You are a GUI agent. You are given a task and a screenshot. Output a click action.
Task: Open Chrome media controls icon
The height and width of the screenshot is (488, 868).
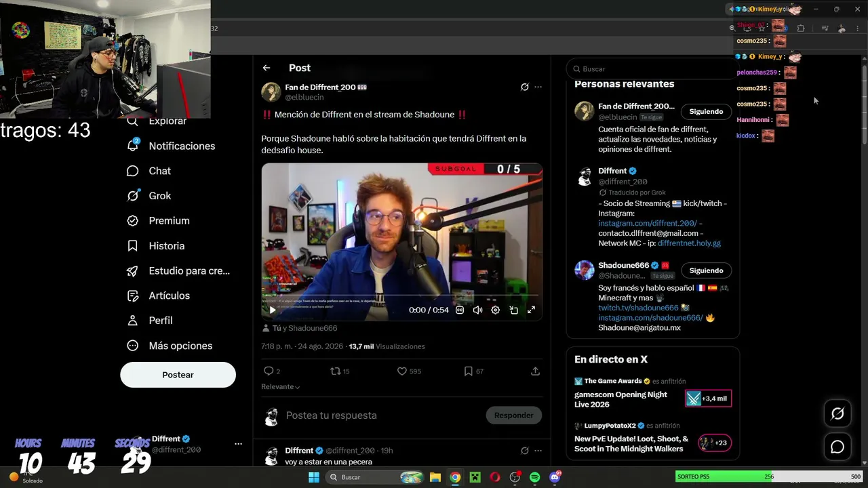(x=825, y=28)
